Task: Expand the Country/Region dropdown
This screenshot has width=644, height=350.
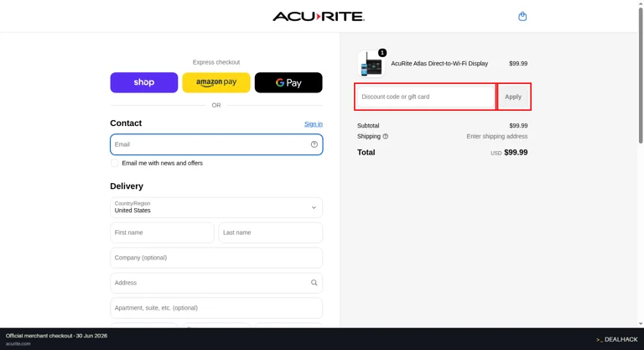Action: click(216, 207)
